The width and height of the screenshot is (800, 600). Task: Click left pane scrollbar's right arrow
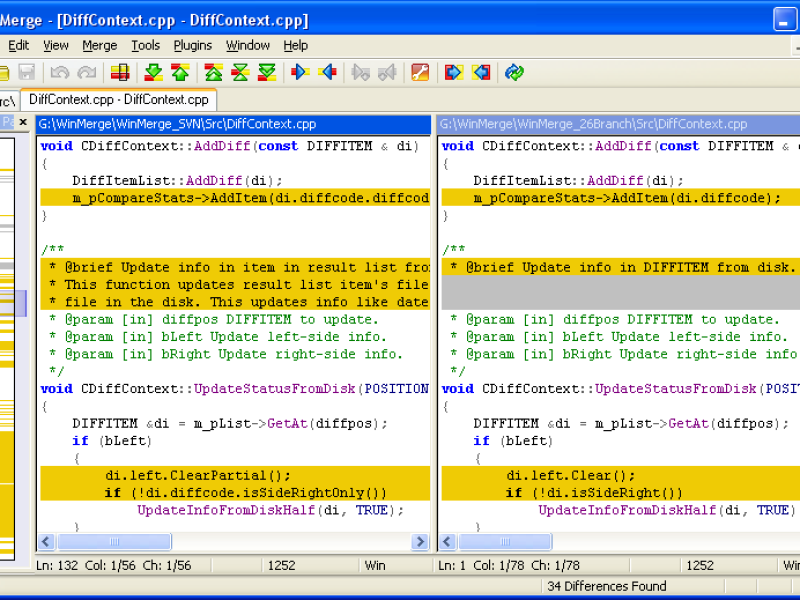420,541
